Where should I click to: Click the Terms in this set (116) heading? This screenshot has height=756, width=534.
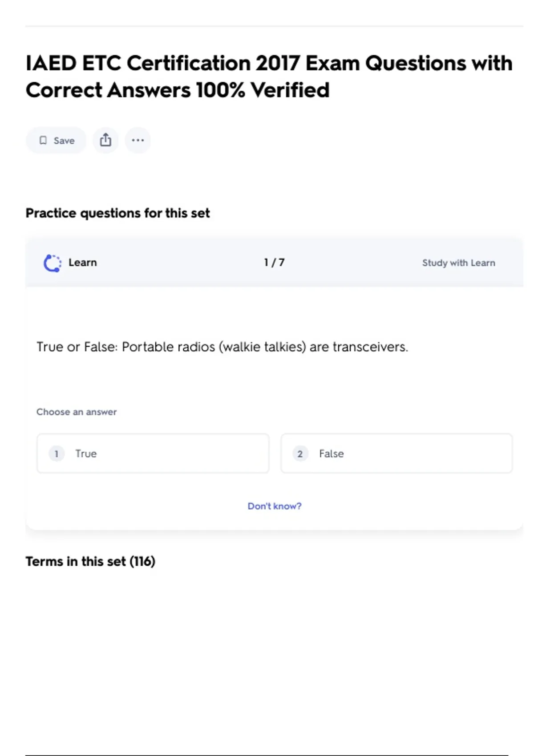click(90, 561)
